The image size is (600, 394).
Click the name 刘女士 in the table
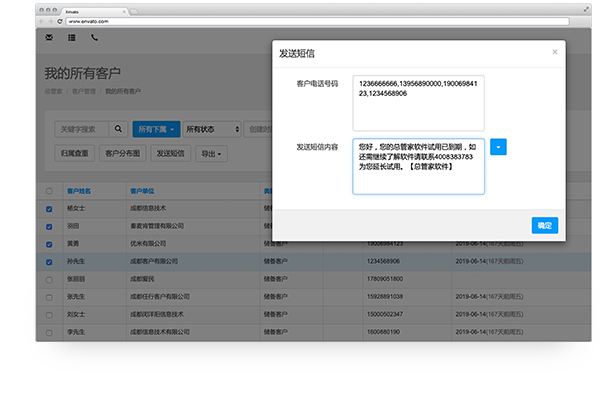[x=76, y=314]
